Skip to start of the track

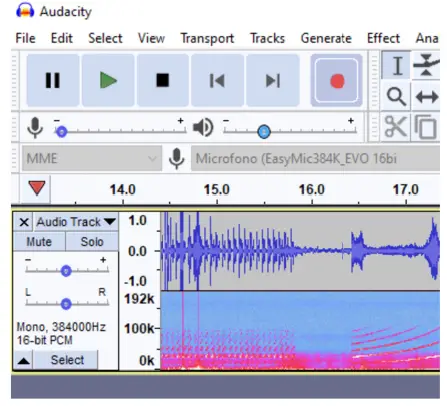click(x=217, y=80)
